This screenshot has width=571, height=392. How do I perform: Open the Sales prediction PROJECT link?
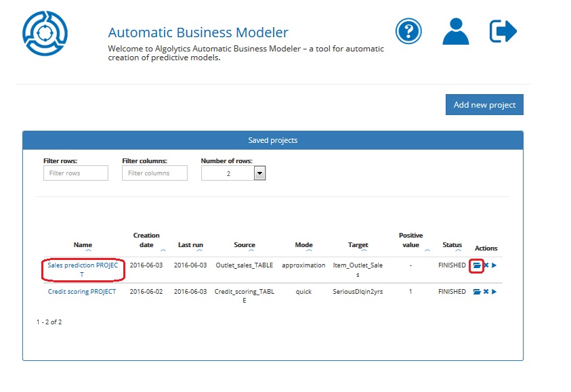point(83,269)
